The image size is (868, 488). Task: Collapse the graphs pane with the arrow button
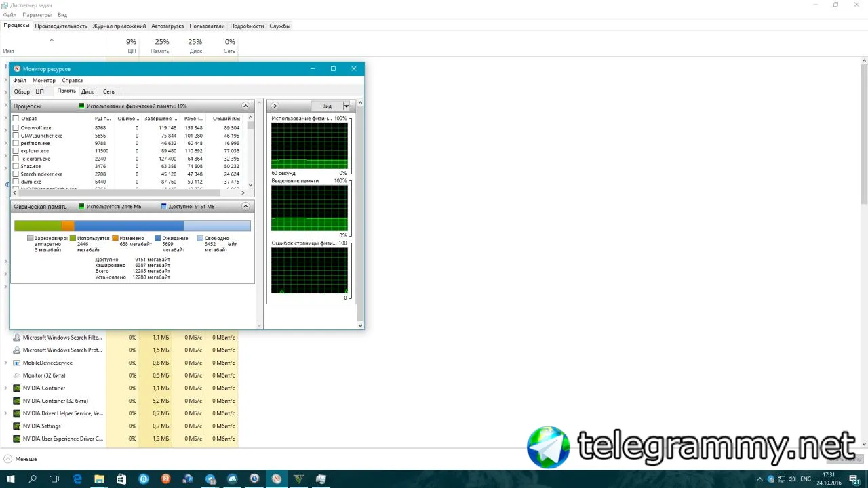click(275, 106)
